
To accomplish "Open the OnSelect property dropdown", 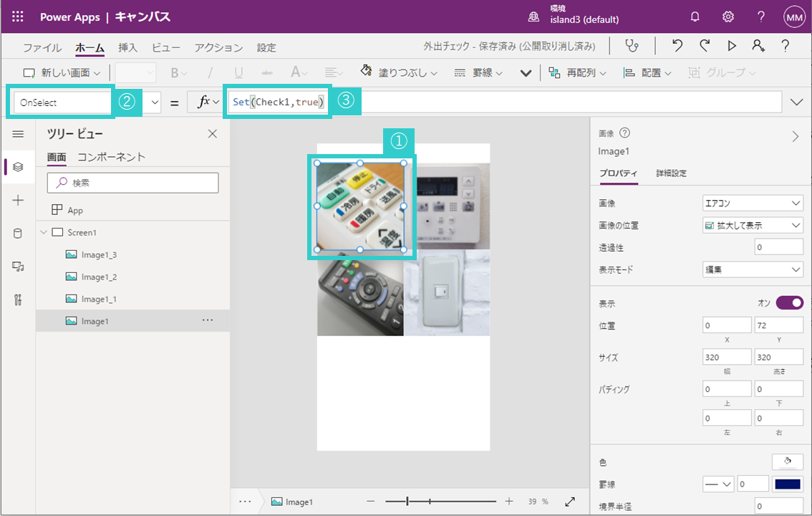I will pyautogui.click(x=155, y=102).
